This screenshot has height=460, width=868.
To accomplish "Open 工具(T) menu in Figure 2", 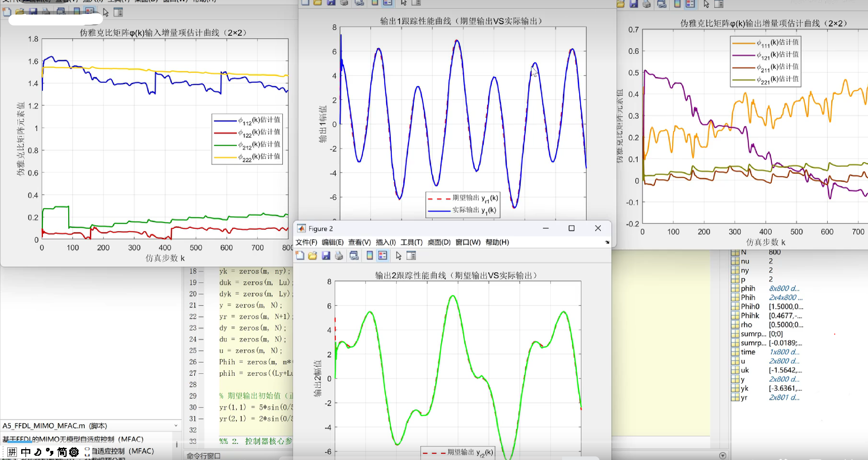I will pyautogui.click(x=411, y=242).
